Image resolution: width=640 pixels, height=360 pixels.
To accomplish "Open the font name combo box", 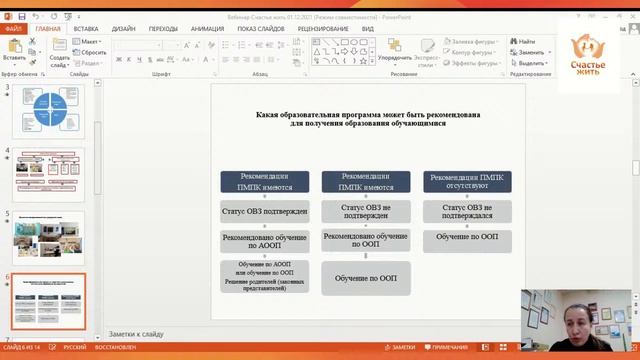I will (138, 45).
